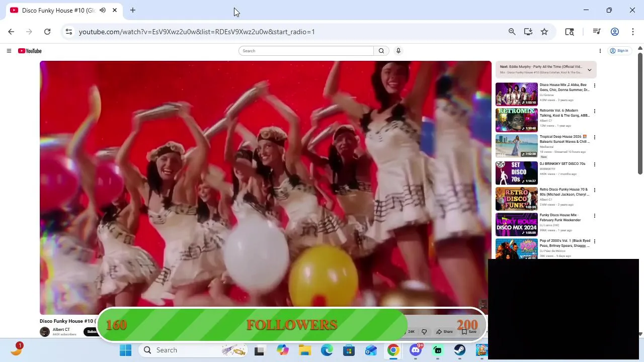View site information next to the URL
Image resolution: width=644 pixels, height=362 pixels.
click(x=69, y=32)
